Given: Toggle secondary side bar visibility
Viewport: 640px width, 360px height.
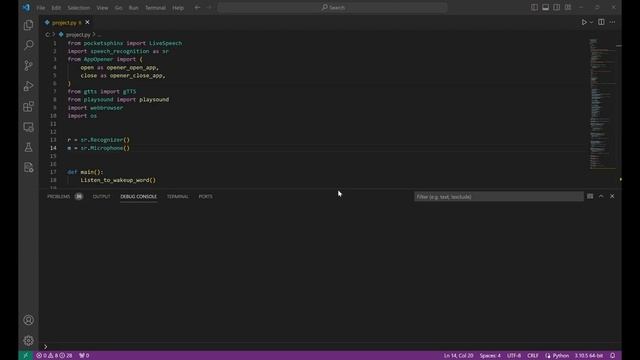Looking at the screenshot, I should point(557,7).
